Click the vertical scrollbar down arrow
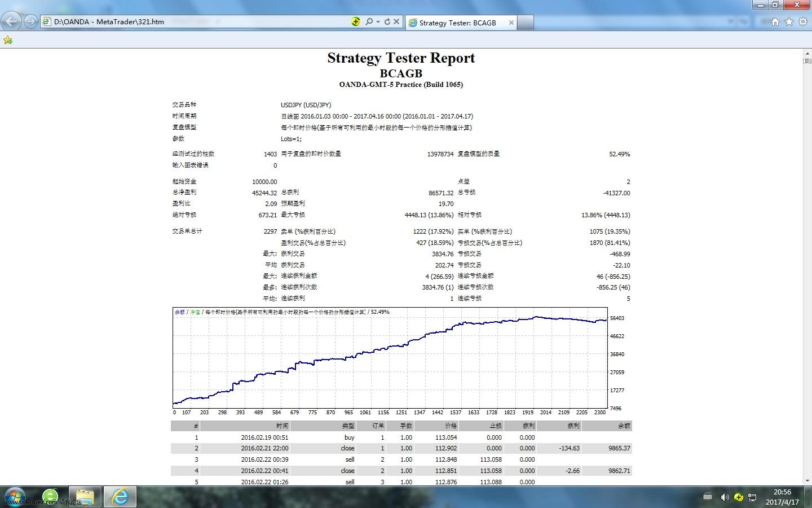This screenshot has height=508, width=812. point(807,481)
